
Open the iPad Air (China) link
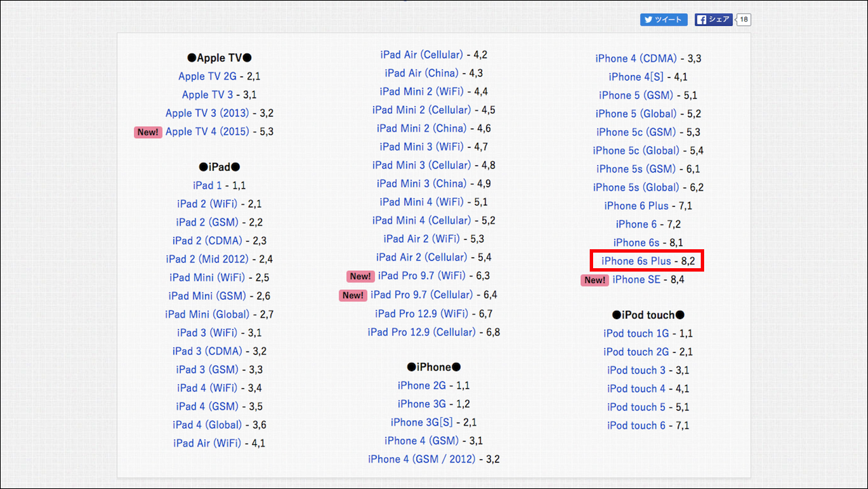point(422,72)
